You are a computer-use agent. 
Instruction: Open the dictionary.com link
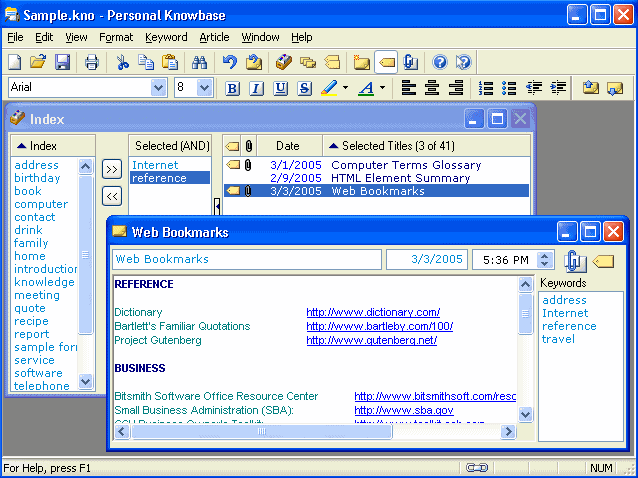pos(373,312)
